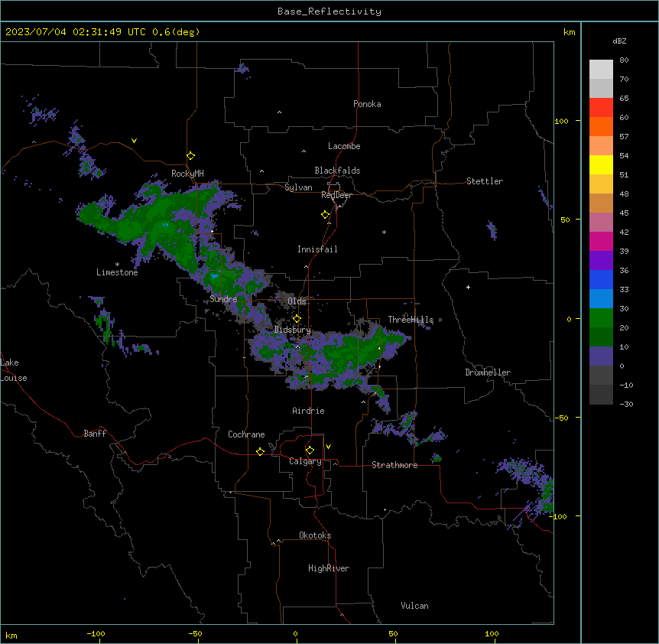The height and width of the screenshot is (644, 659).
Task: Click the HighRiver town label
Action: [329, 568]
